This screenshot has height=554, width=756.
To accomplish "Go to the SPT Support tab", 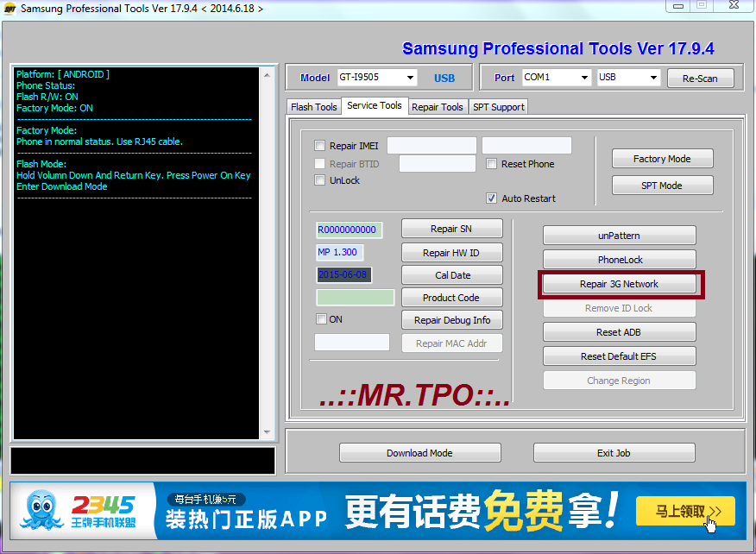I will (x=499, y=106).
